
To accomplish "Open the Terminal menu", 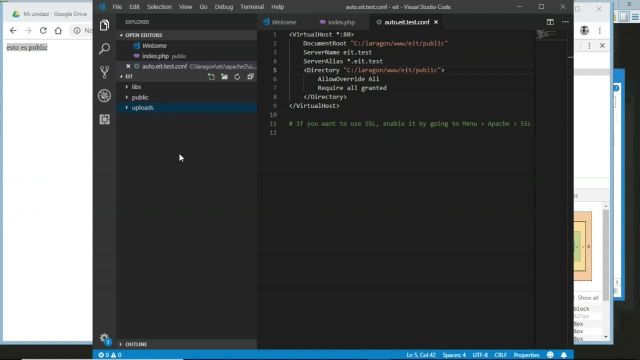I will [x=252, y=7].
